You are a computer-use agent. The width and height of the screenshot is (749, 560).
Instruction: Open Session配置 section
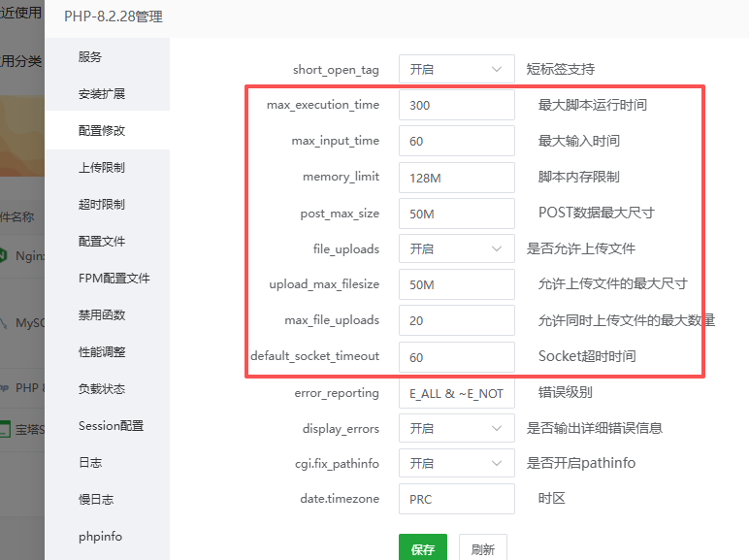[111, 425]
